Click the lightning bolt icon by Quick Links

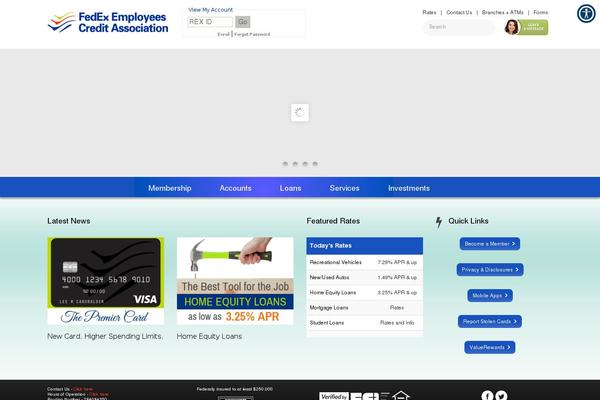(x=439, y=222)
